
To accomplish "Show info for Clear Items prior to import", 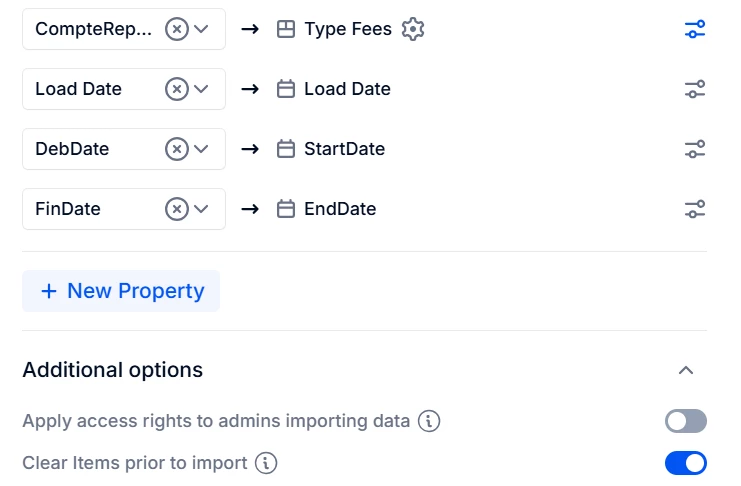I will pos(265,463).
